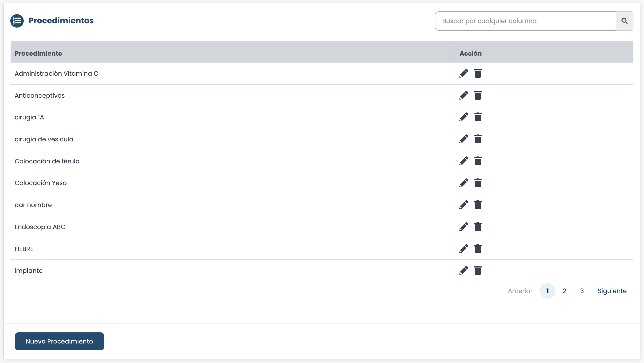Select the 'Colocación Yeso' cell
Image resolution: width=644 pixels, height=363 pixels.
pos(233,183)
